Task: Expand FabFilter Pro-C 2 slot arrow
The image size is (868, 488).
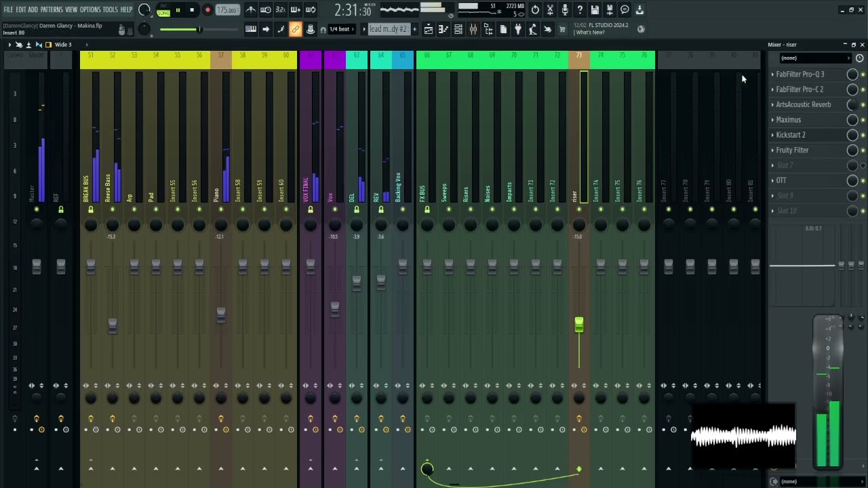Action: click(772, 89)
